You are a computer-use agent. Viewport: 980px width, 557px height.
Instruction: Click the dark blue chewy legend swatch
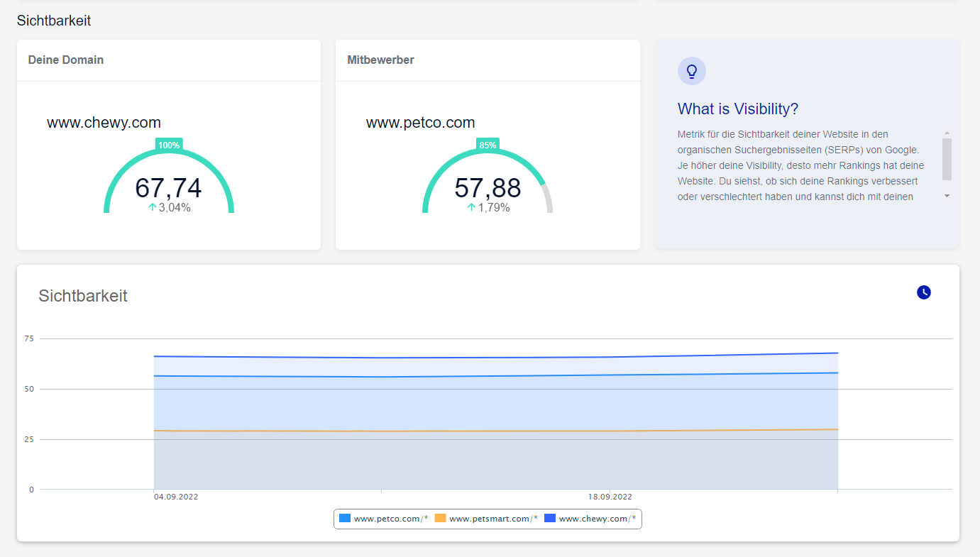coord(550,519)
